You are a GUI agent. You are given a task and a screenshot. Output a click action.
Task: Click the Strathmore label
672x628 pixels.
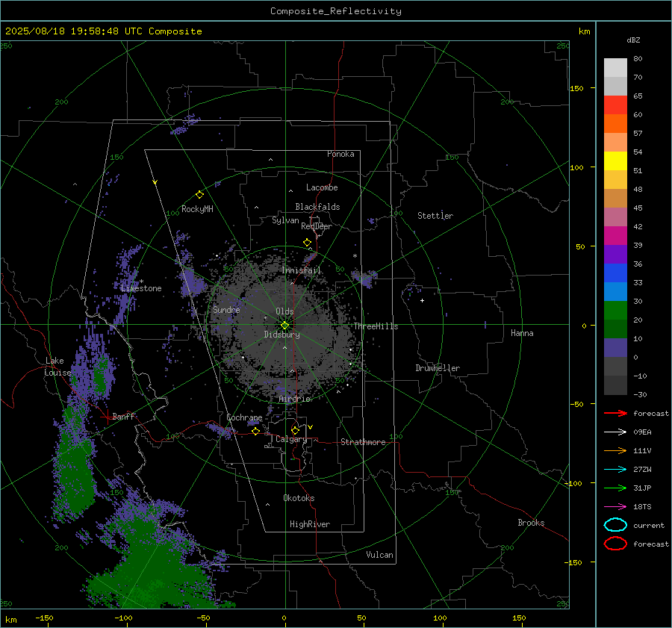coord(363,442)
